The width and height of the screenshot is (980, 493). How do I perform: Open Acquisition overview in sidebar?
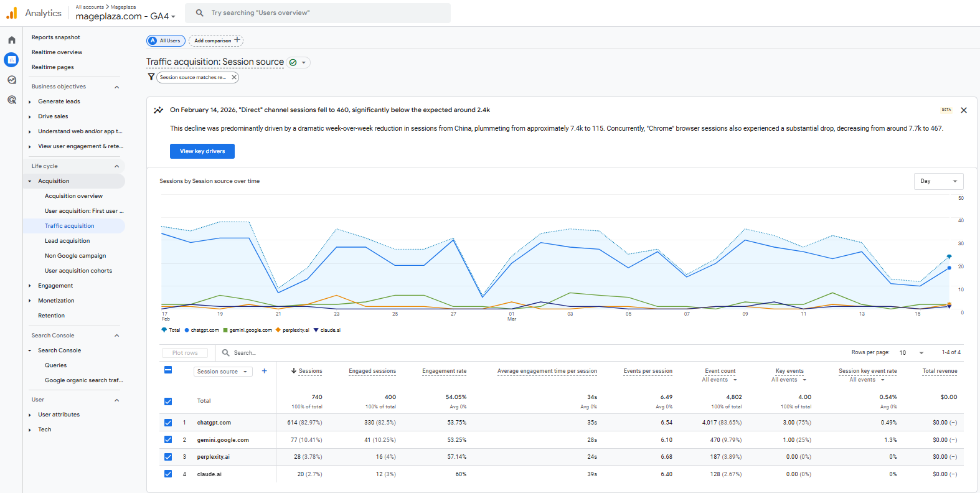[73, 196]
